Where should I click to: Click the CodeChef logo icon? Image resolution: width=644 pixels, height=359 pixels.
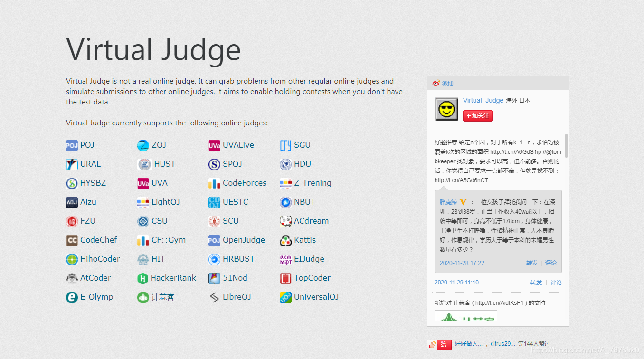click(72, 240)
